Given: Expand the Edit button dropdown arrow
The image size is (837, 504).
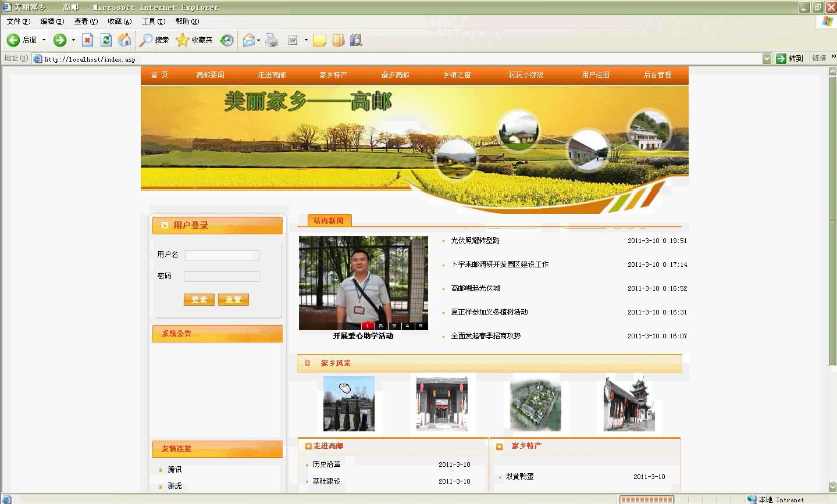Looking at the screenshot, I should 306,40.
